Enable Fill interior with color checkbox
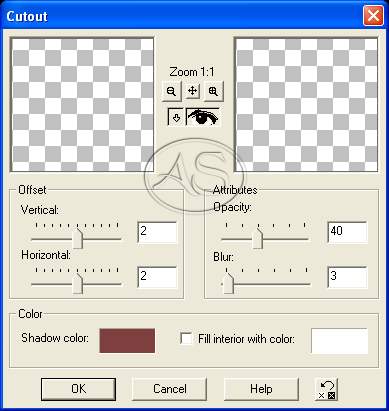Image resolution: width=389 pixels, height=411 pixels. pyautogui.click(x=186, y=339)
